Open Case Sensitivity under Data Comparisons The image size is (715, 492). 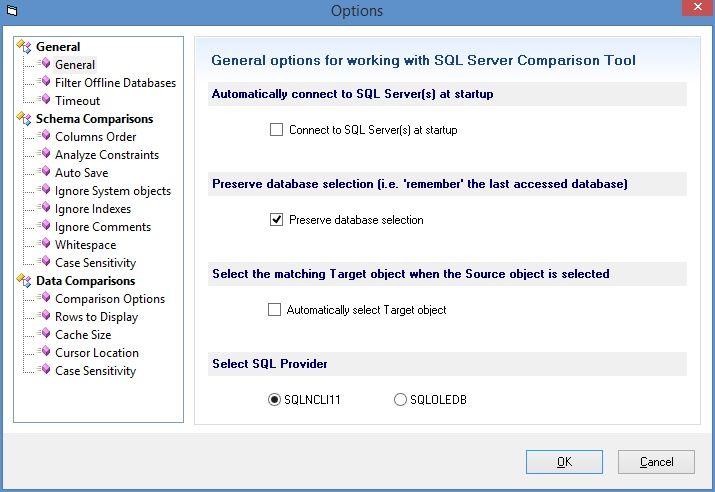coord(95,371)
